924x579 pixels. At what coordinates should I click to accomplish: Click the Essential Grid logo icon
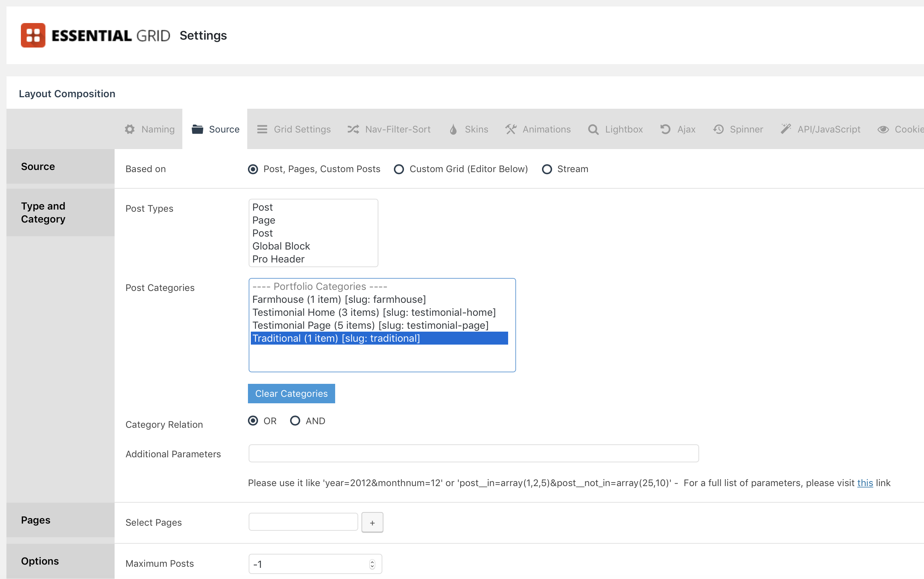(33, 35)
